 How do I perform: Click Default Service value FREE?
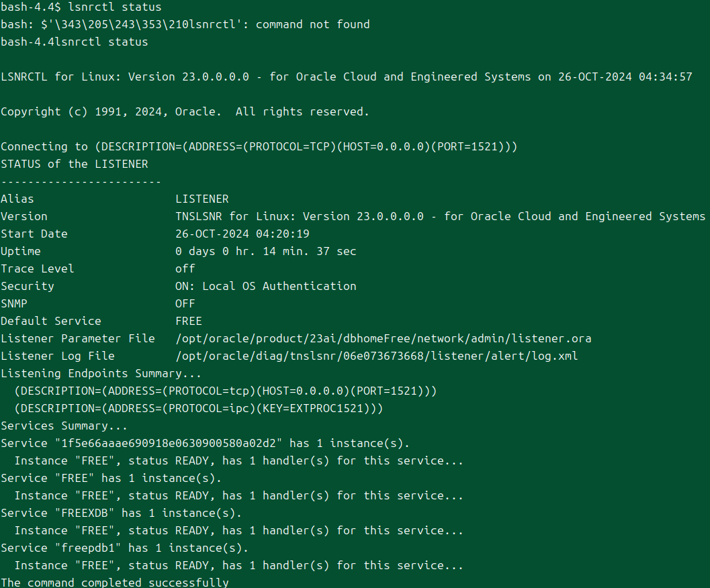click(188, 321)
